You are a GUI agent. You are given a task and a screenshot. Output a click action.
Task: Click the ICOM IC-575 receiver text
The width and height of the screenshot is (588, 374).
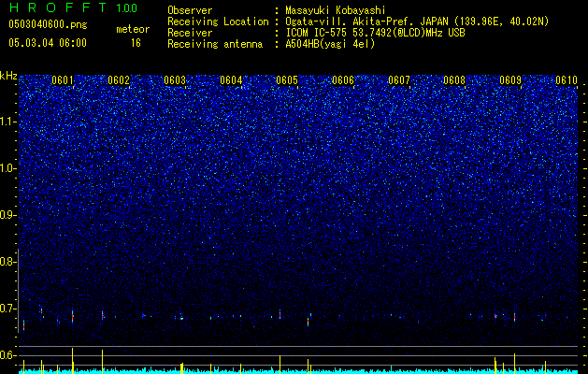coord(375,33)
